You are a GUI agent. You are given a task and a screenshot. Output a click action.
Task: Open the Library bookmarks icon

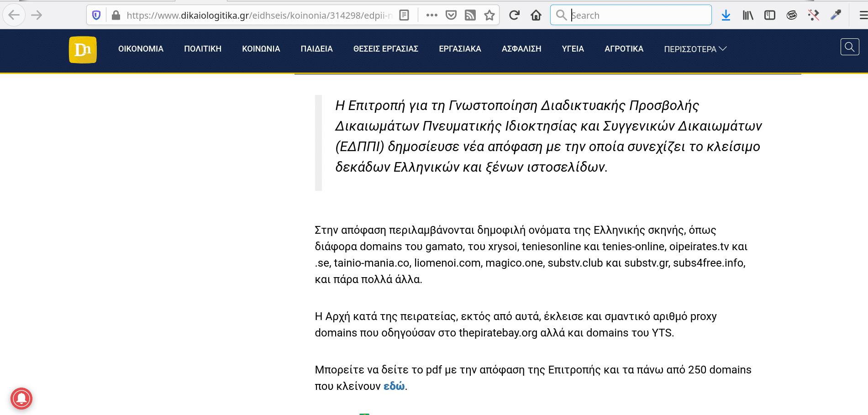[x=747, y=16]
